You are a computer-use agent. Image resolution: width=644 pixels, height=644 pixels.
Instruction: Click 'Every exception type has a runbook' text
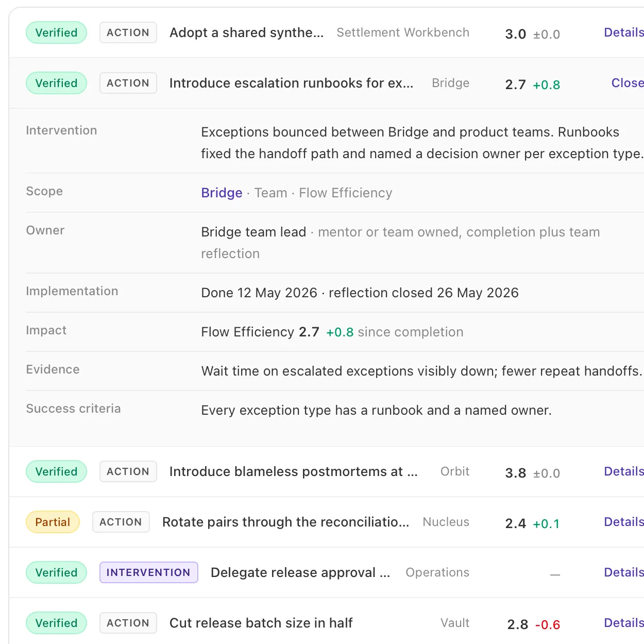coord(312,410)
